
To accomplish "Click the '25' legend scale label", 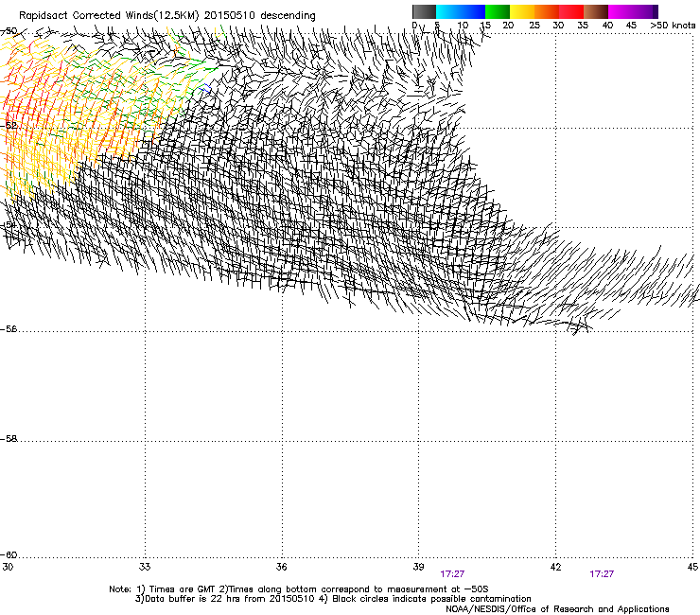I will [534, 25].
